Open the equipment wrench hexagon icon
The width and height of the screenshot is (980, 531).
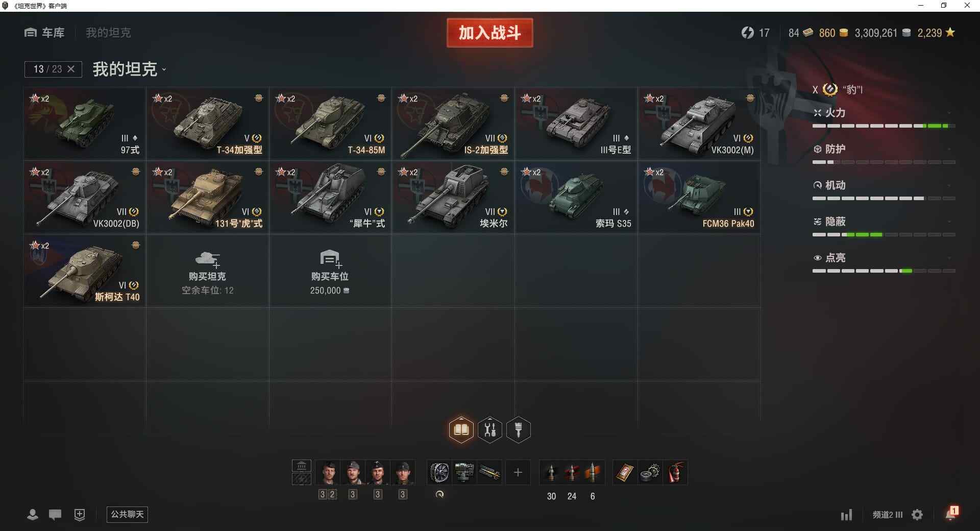[x=490, y=430]
